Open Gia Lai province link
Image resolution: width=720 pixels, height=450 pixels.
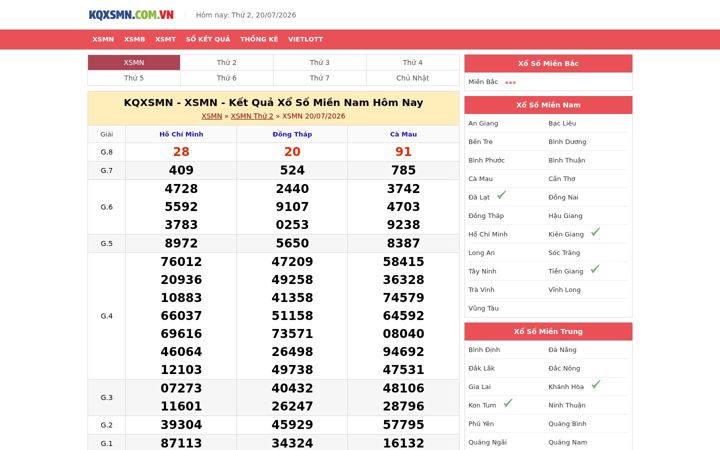coord(479,387)
